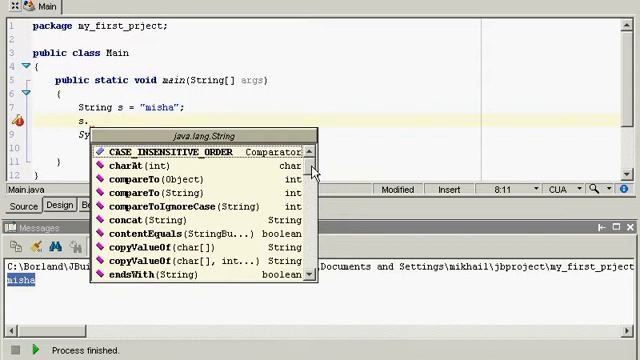Click the blue info icon in status bar
The width and height of the screenshot is (640, 360).
click(624, 189)
